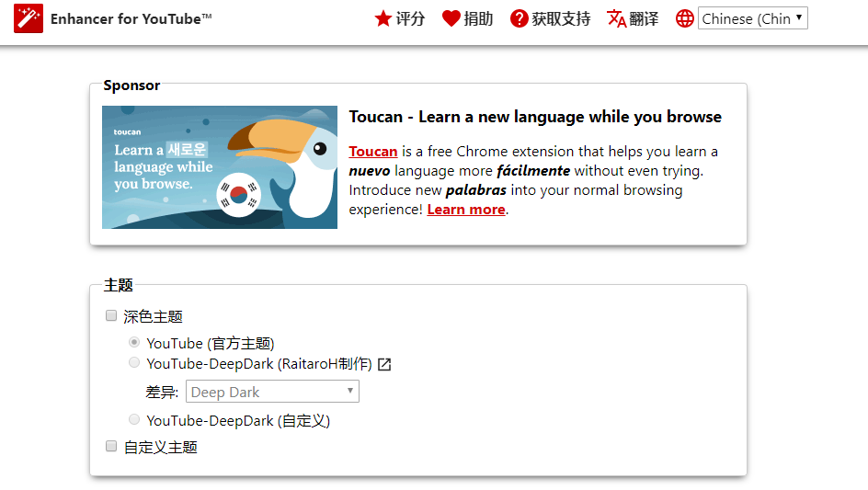Click the Sponsor section heading
The image size is (868, 490).
[x=131, y=85]
